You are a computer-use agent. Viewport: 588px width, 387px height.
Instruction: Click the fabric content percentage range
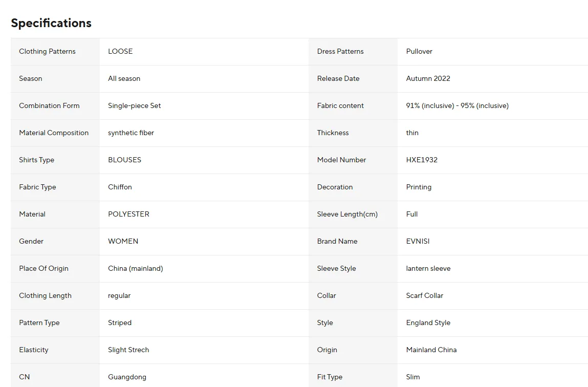[457, 106]
